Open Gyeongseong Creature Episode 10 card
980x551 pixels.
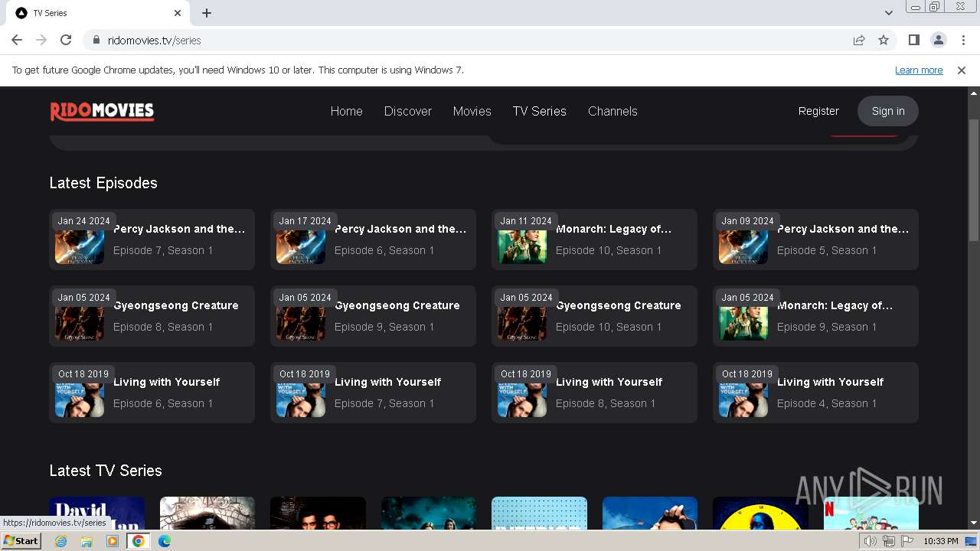(594, 316)
